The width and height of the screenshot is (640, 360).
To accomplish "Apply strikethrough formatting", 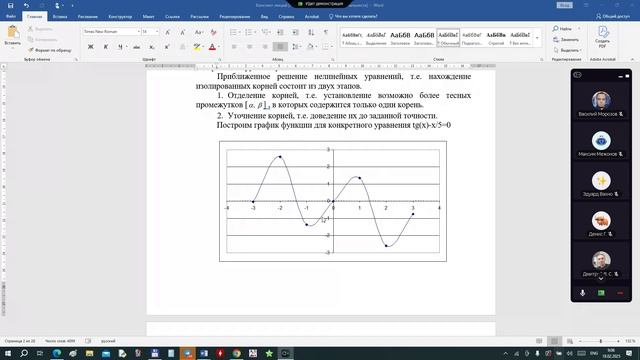I will [x=136, y=47].
